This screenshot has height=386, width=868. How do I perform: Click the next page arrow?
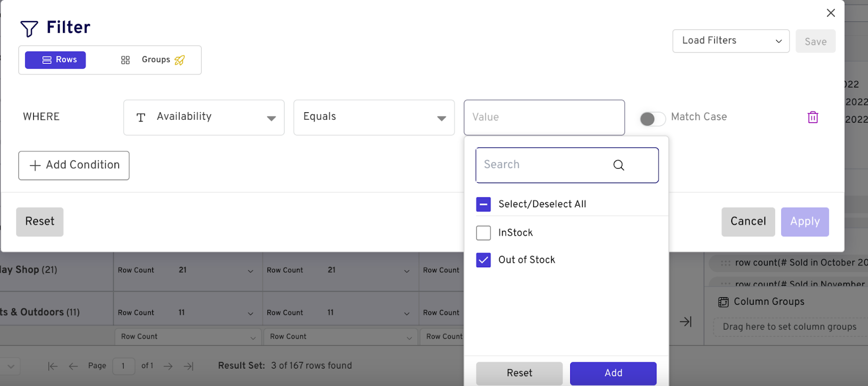[168, 366]
